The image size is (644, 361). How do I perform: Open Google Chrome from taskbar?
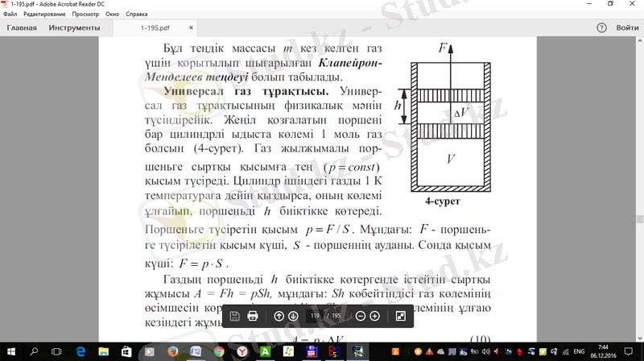tap(218, 351)
